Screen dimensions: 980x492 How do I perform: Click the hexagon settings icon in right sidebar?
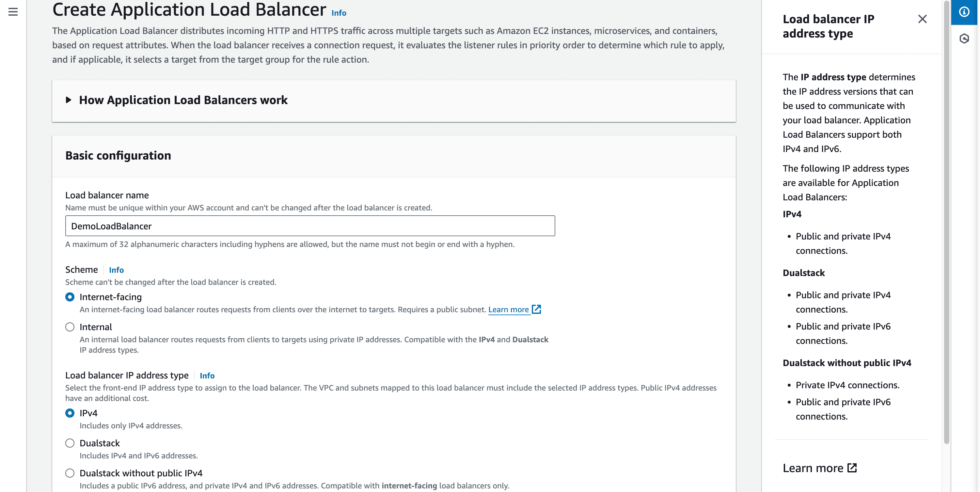(964, 38)
